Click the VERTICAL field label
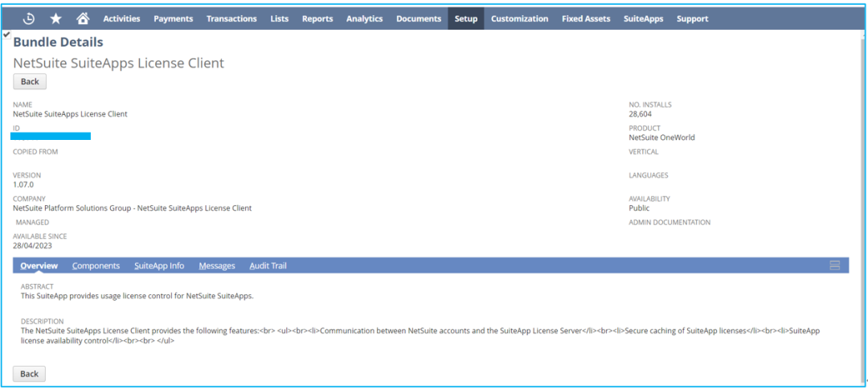The image size is (868, 390). pyautogui.click(x=644, y=151)
